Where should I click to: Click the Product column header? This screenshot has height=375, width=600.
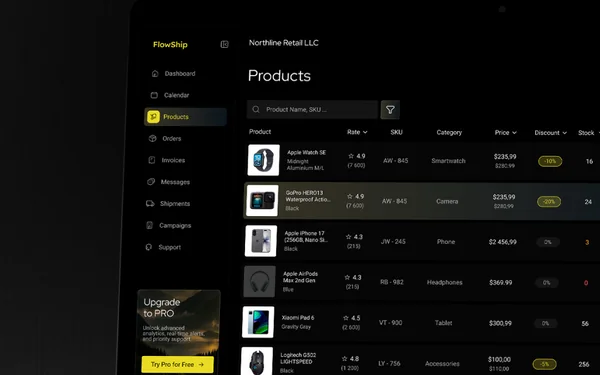pyautogui.click(x=260, y=132)
